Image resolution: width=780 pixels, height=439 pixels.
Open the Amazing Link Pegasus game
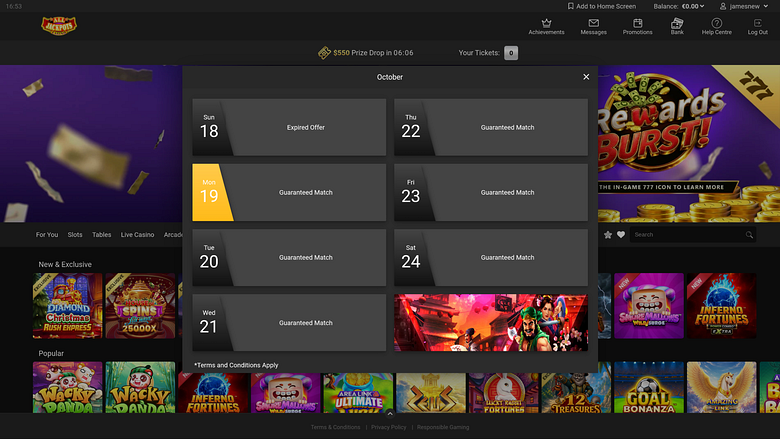coord(721,387)
